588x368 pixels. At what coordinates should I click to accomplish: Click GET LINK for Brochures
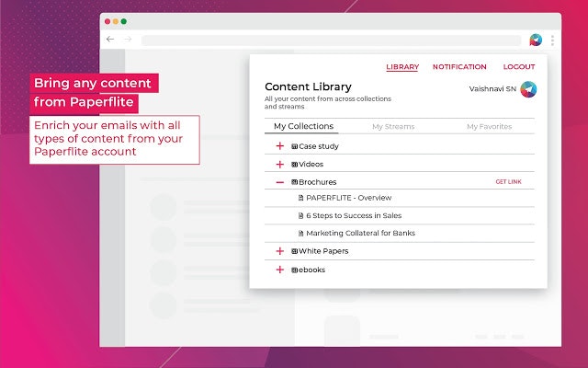click(508, 182)
